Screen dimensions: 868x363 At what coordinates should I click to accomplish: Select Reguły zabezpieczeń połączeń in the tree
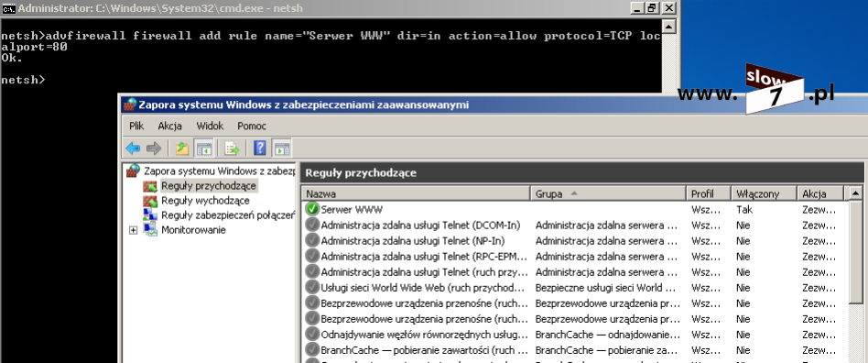[227, 215]
